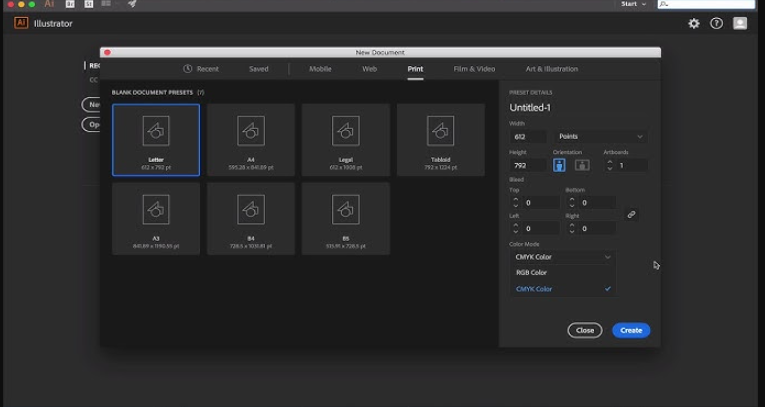Collapse the CMYK Color mode dropdown

tap(562, 257)
